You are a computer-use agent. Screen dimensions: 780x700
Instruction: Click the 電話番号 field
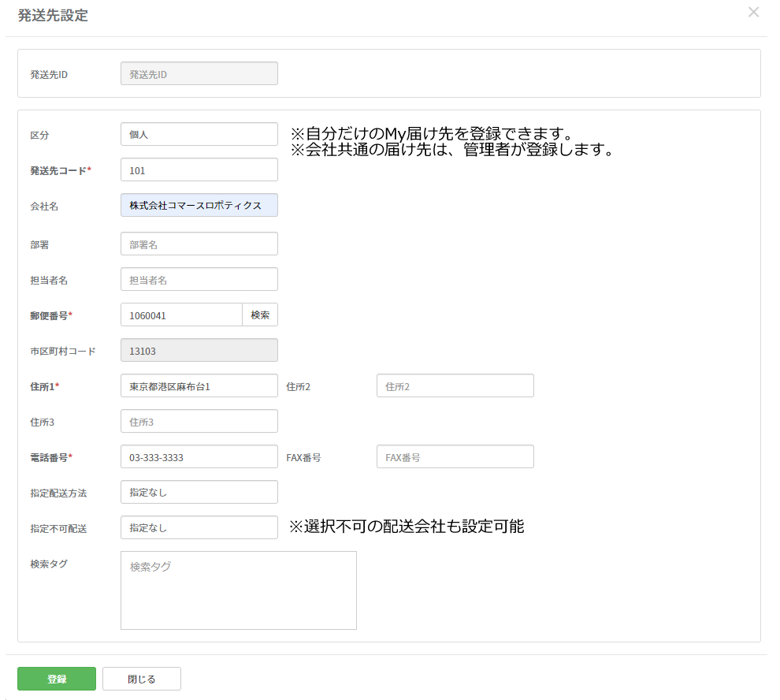pos(199,457)
